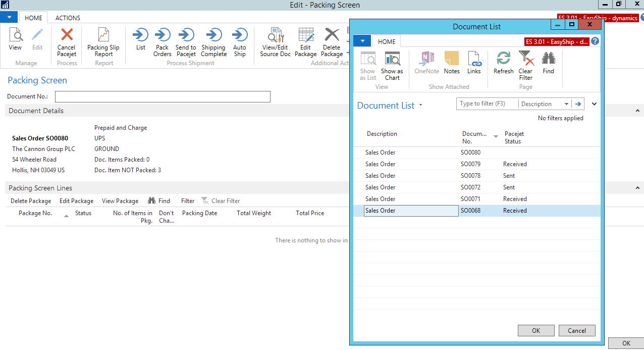Click the Description column header

[382, 134]
